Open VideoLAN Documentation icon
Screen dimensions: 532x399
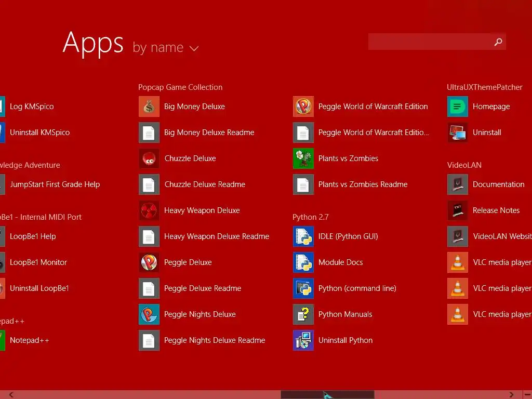[x=458, y=184]
